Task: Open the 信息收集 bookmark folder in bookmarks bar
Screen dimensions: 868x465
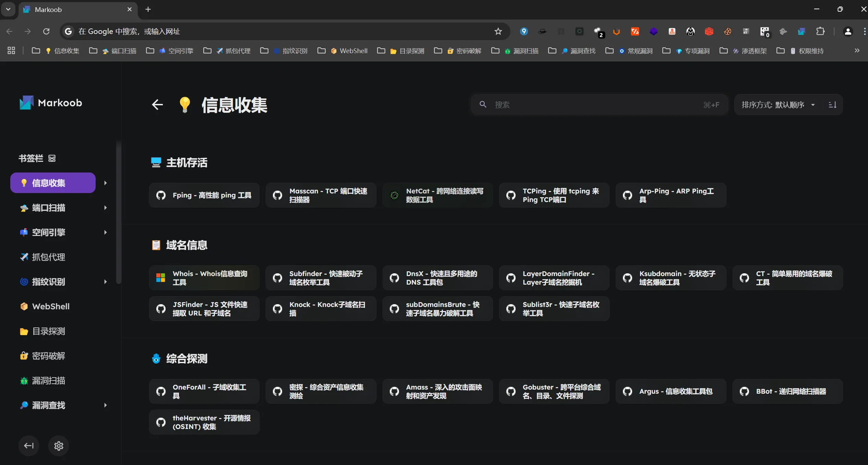Action: [56, 51]
